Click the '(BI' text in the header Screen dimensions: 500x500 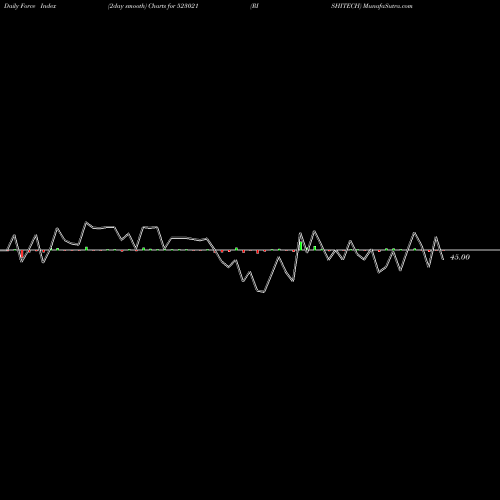click(x=254, y=6)
